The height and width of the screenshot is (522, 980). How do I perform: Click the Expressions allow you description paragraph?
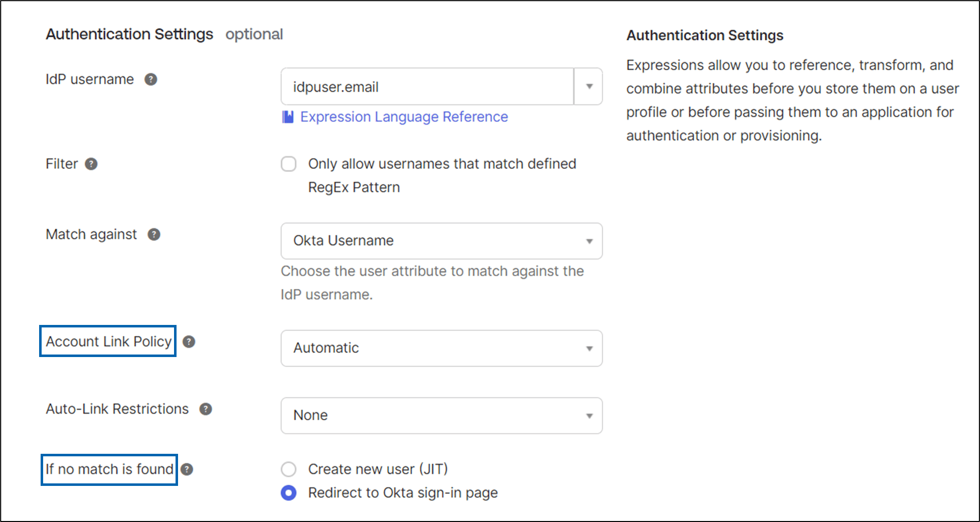point(792,100)
